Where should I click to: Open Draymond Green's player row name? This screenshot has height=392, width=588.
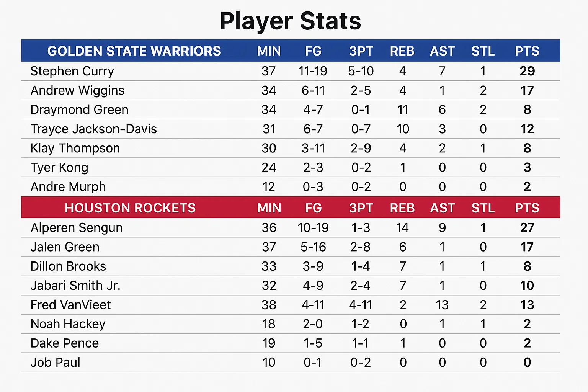(79, 109)
